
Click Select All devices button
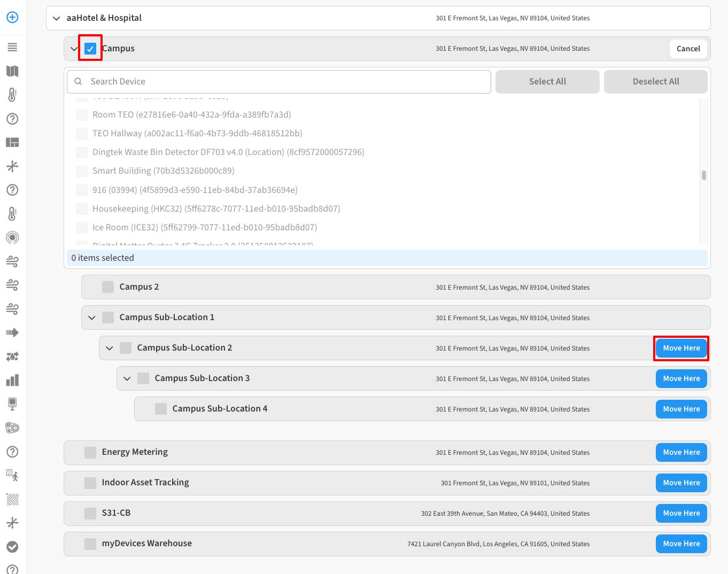click(547, 82)
